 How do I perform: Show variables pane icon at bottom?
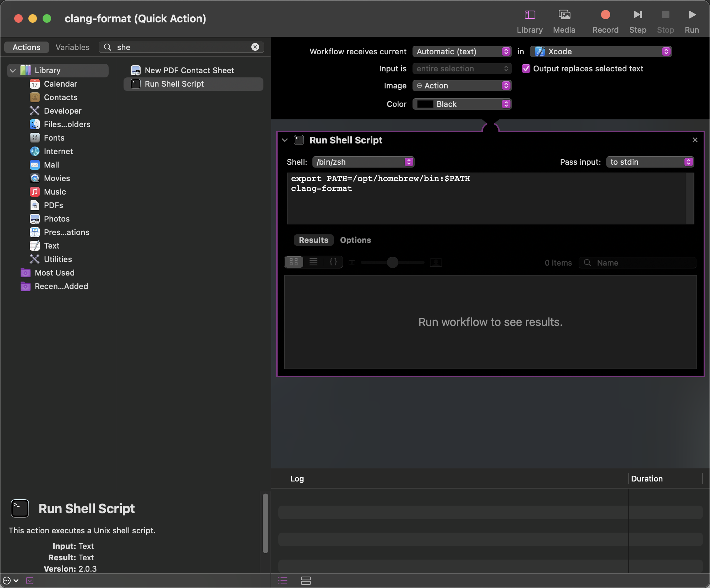point(306,581)
